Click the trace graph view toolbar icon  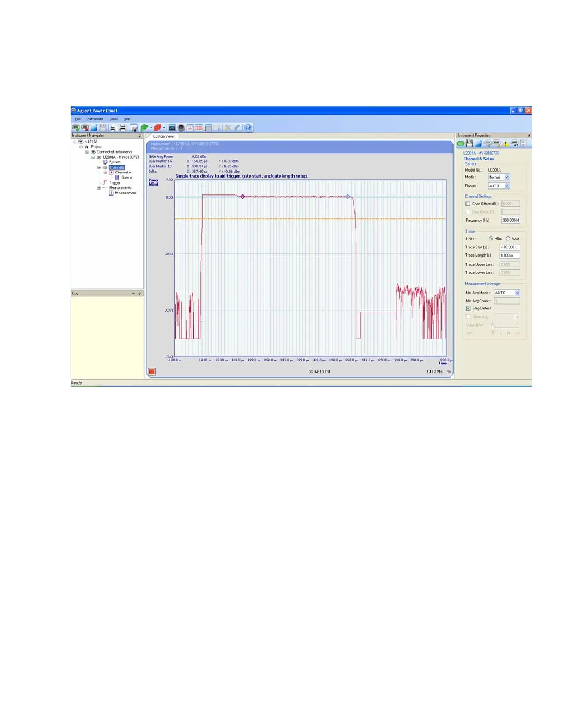(190, 127)
